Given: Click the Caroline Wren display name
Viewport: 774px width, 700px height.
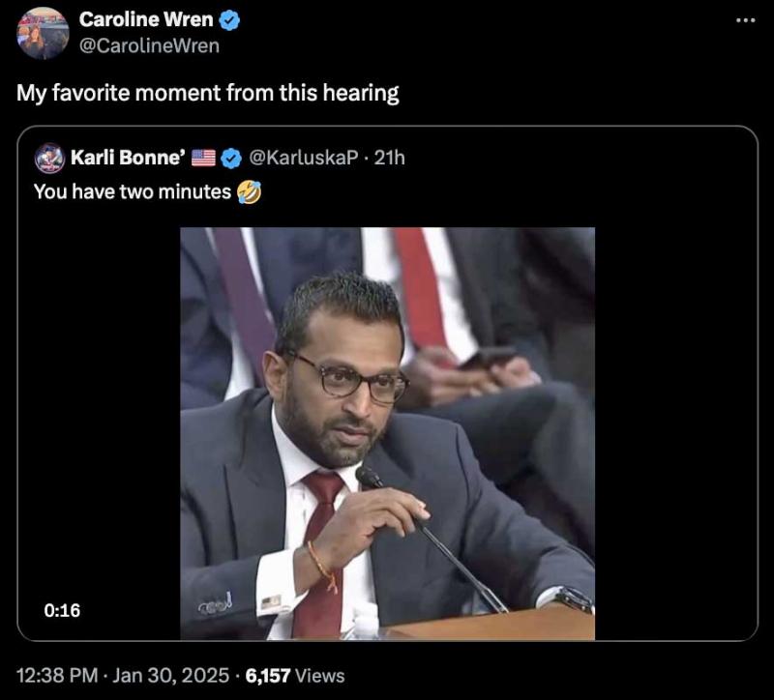Looking at the screenshot, I should pos(146,19).
